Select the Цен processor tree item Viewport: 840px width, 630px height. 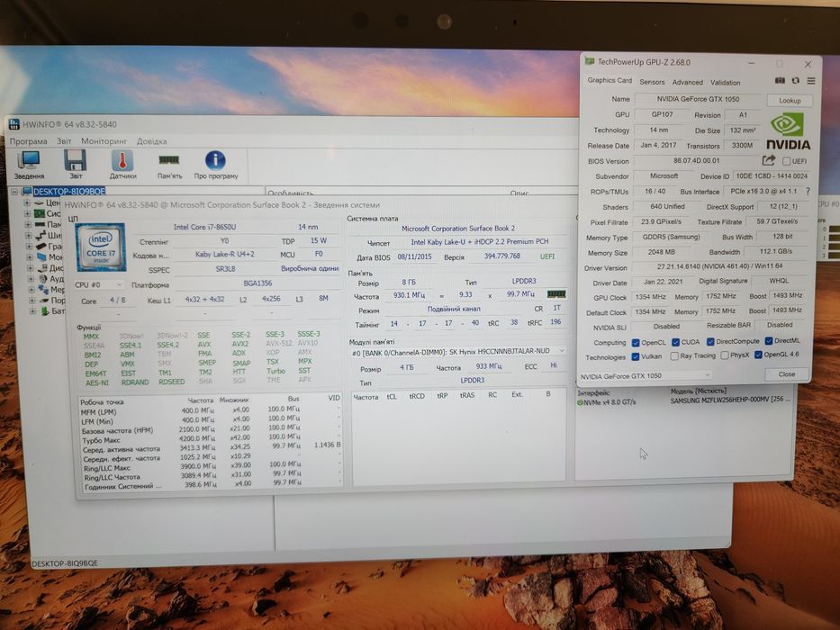pos(47,203)
